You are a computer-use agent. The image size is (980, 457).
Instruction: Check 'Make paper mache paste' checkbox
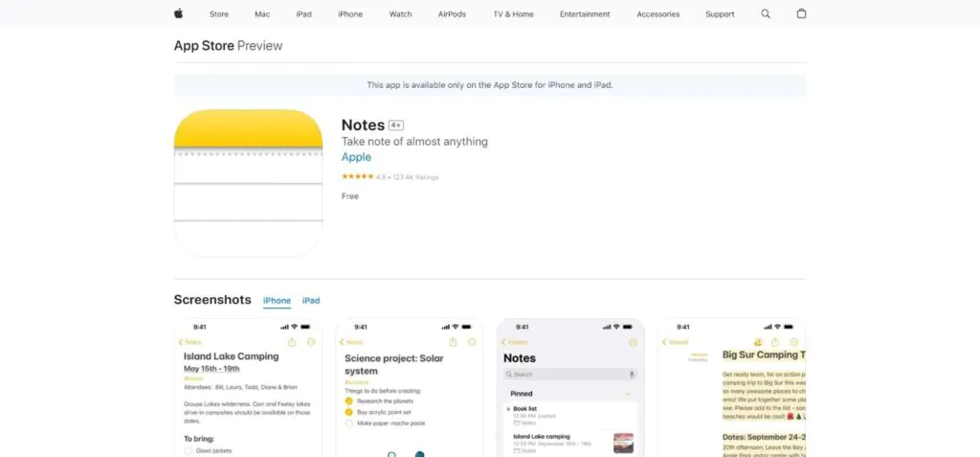click(x=348, y=423)
